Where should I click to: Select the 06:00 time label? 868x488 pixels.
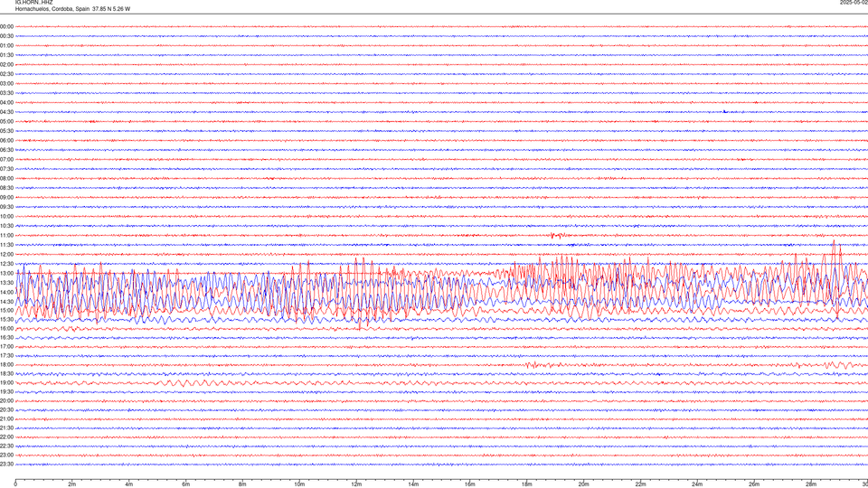[x=6, y=141]
